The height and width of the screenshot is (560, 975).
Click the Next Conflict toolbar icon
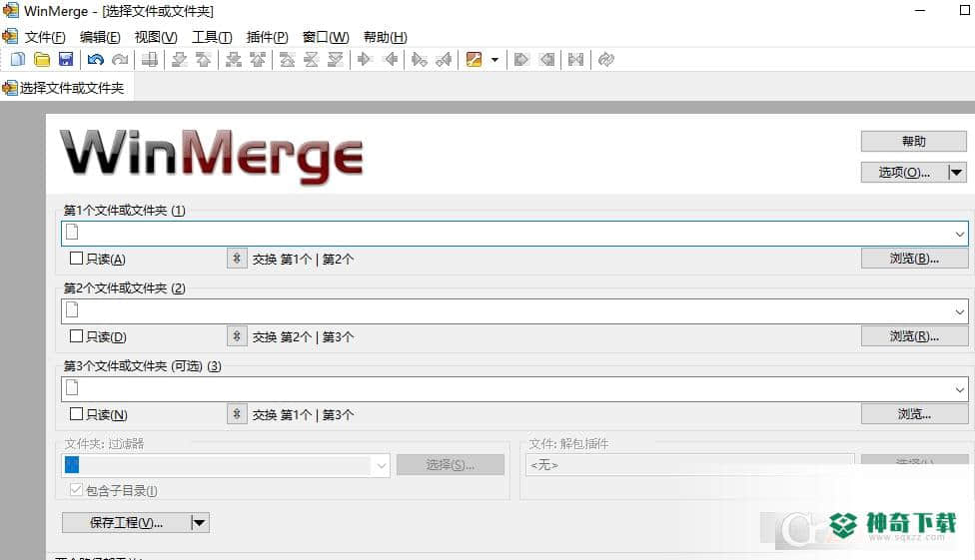[233, 60]
